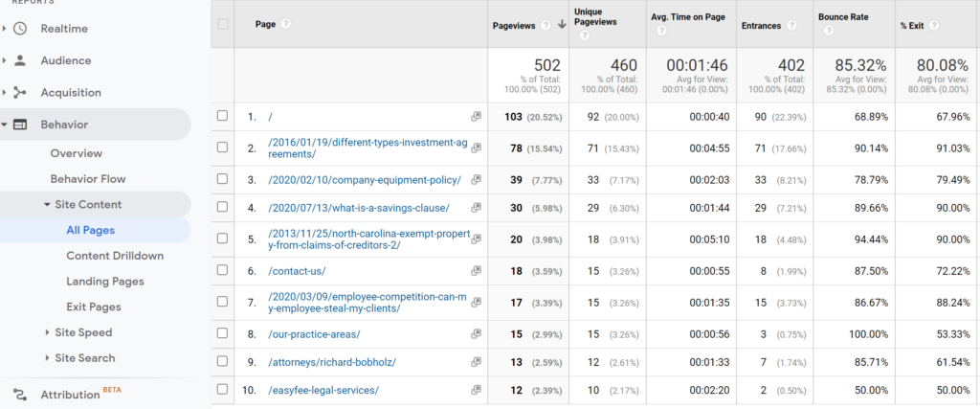Expand the Audience section arrow

tap(5, 60)
